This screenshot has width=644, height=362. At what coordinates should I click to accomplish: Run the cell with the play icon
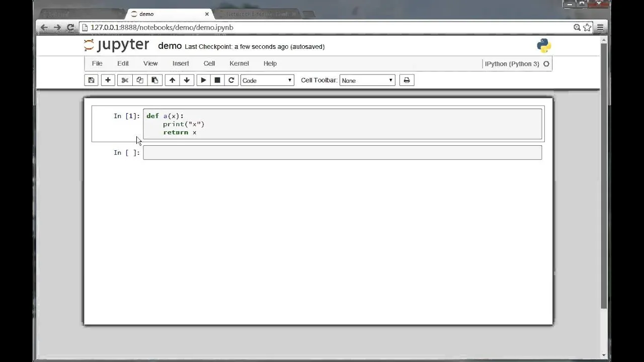(203, 80)
